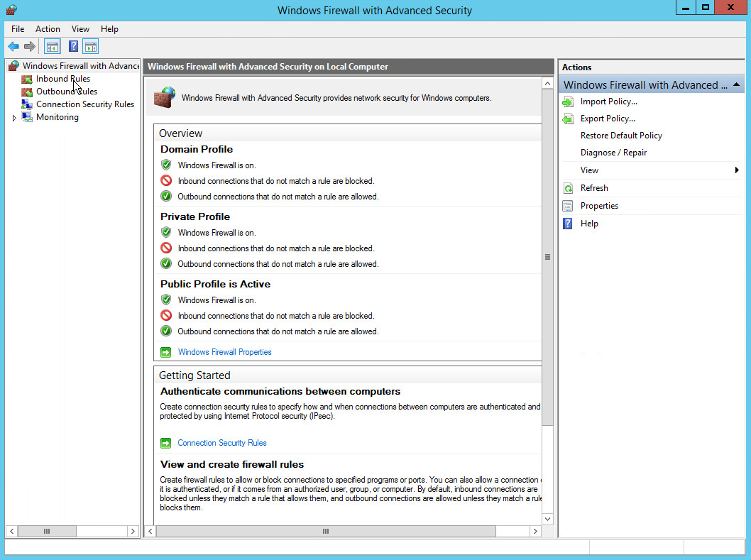The image size is (751, 560).
Task: Select Outbound Rules in the left tree
Action: tap(67, 92)
